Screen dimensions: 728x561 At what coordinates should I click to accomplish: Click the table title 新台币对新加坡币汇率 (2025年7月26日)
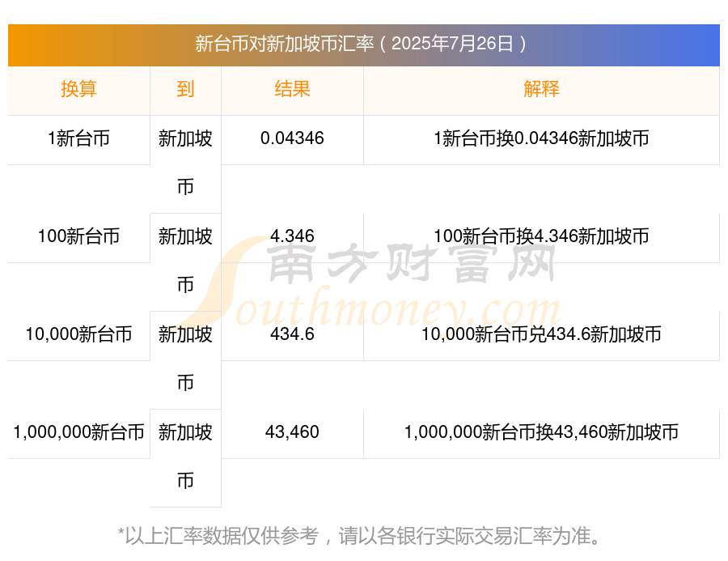tap(361, 44)
